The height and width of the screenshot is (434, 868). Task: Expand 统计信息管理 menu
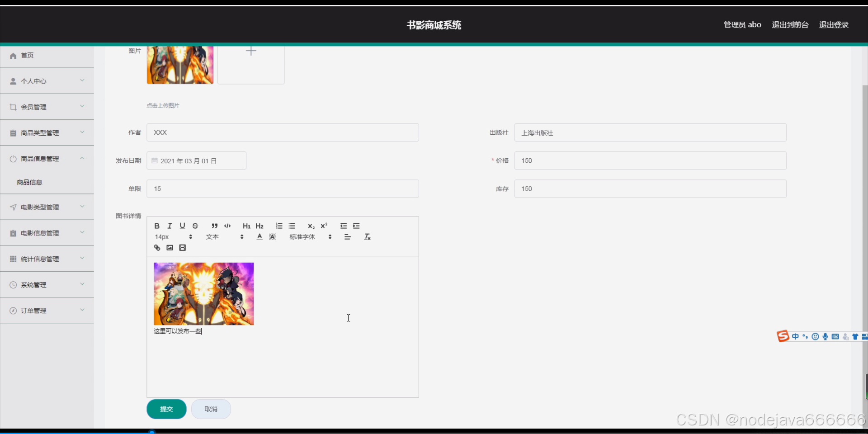tap(47, 259)
